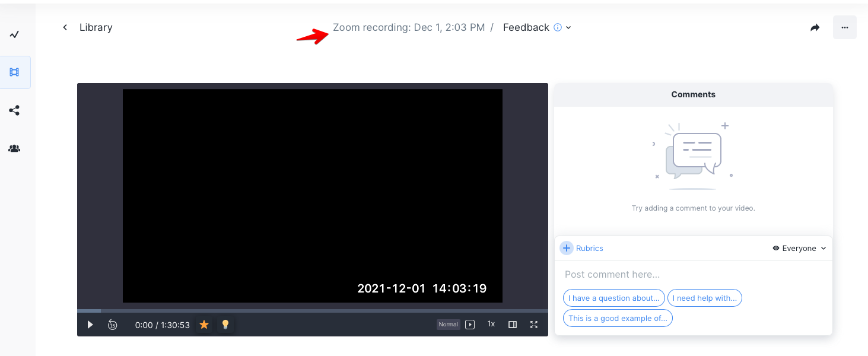The width and height of the screenshot is (868, 356).
Task: Open the analytics chart icon in sidebar
Action: 15,34
